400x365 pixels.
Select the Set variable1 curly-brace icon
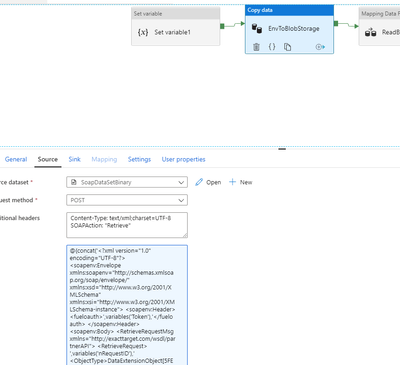pyautogui.click(x=143, y=32)
